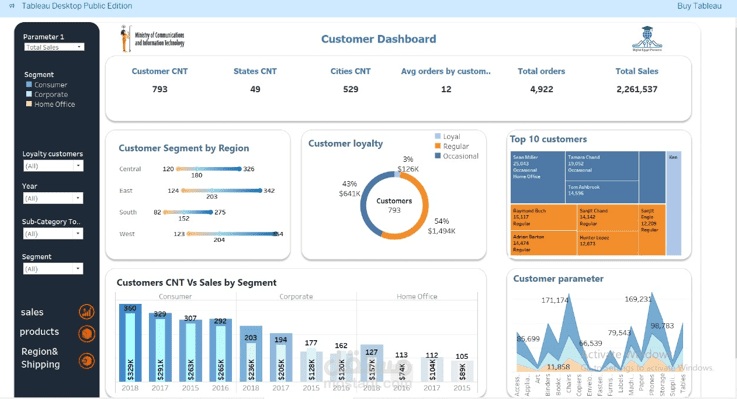The height and width of the screenshot is (399, 737).
Task: Toggle Home Office segment legend square
Action: click(x=29, y=104)
